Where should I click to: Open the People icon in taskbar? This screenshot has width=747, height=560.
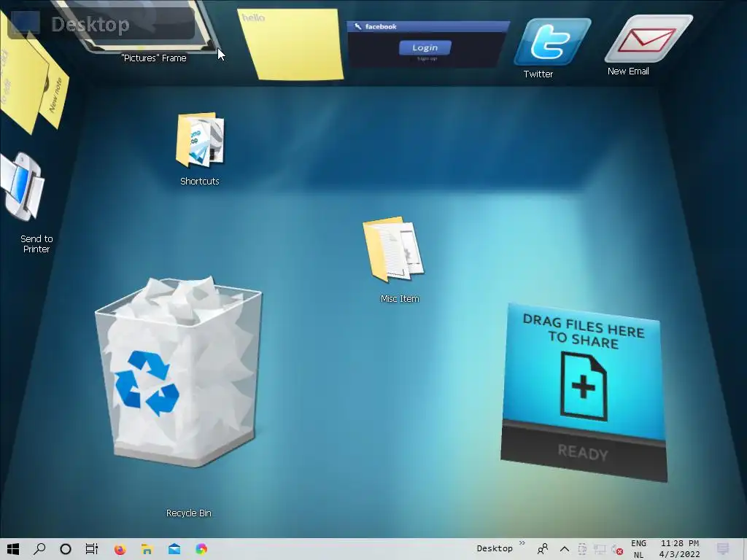(543, 549)
